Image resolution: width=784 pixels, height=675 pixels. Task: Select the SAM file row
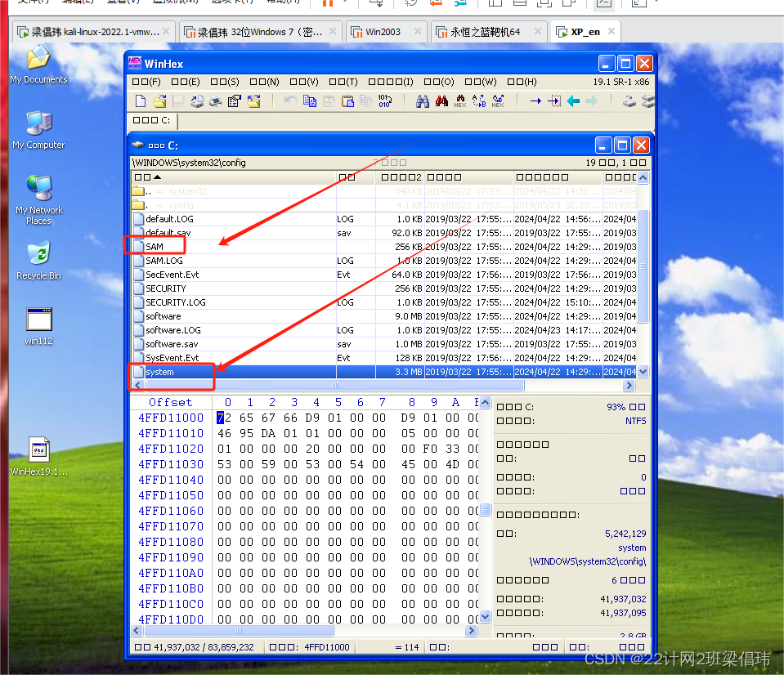tap(384, 247)
